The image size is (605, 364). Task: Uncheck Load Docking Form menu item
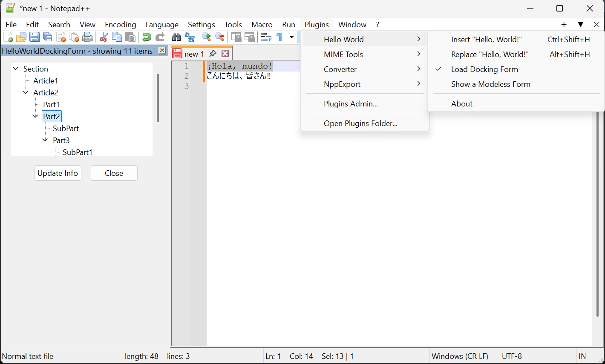tap(516, 69)
